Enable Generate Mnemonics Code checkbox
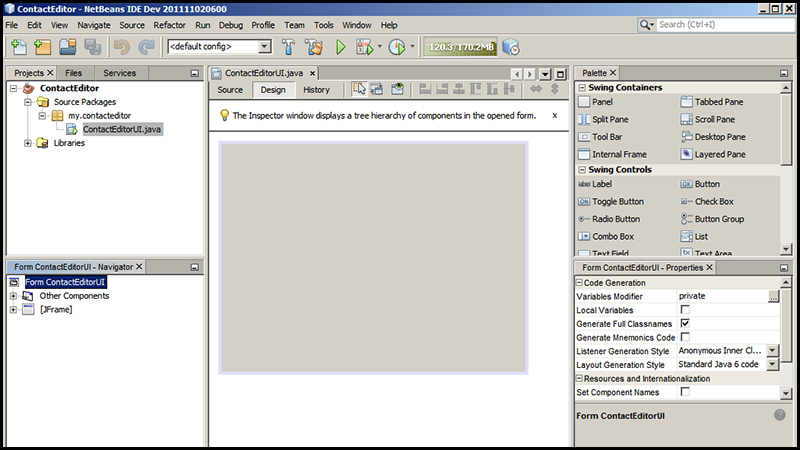 (685, 337)
